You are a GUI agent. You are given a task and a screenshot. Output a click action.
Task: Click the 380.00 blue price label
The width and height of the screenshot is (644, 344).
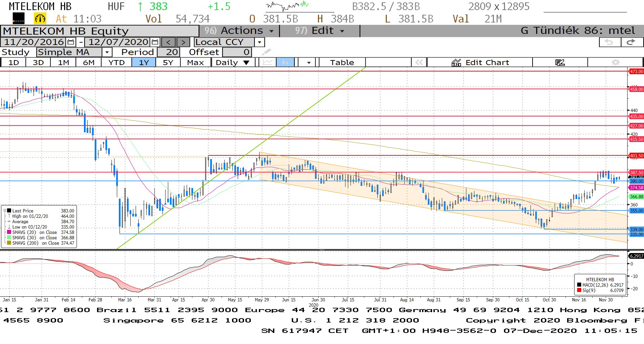[636, 181]
